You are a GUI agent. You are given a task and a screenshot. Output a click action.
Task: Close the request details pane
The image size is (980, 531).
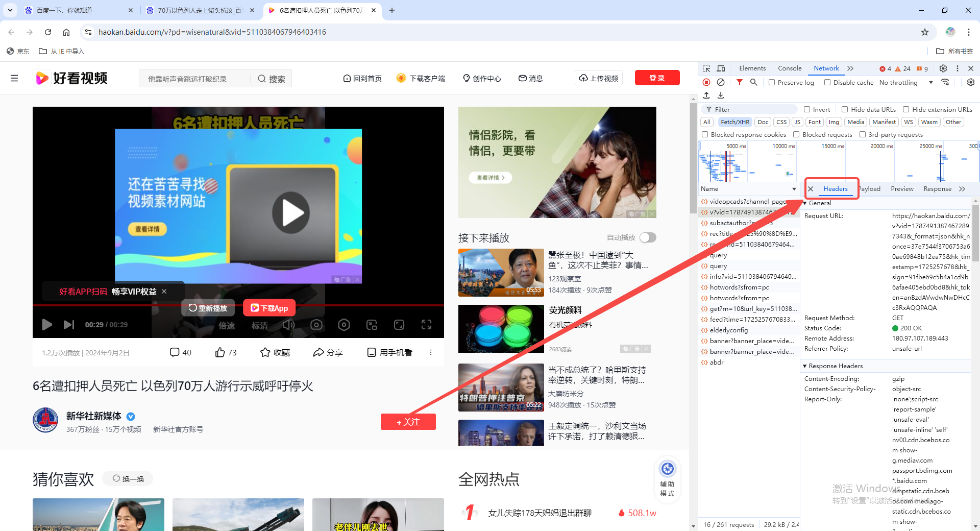(811, 189)
